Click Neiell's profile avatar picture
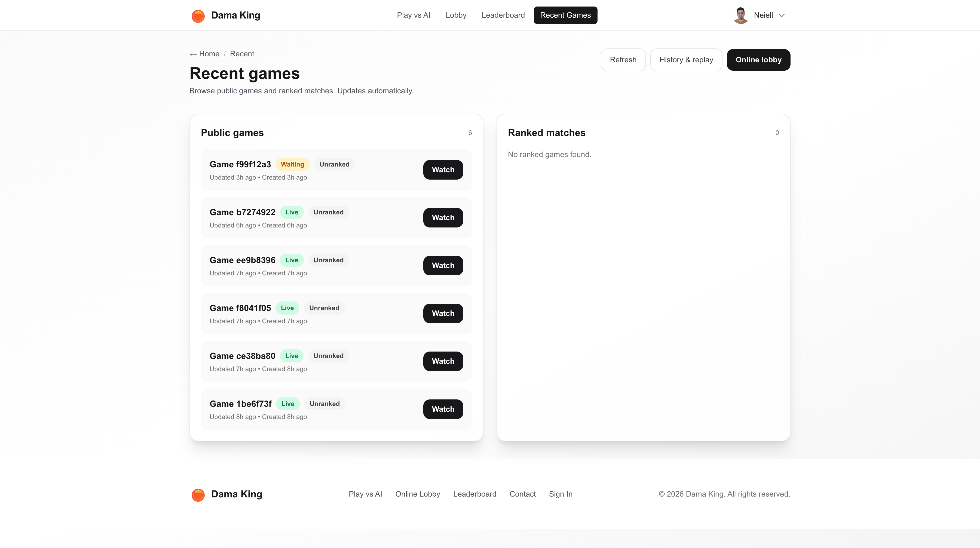Image resolution: width=980 pixels, height=548 pixels. click(740, 15)
